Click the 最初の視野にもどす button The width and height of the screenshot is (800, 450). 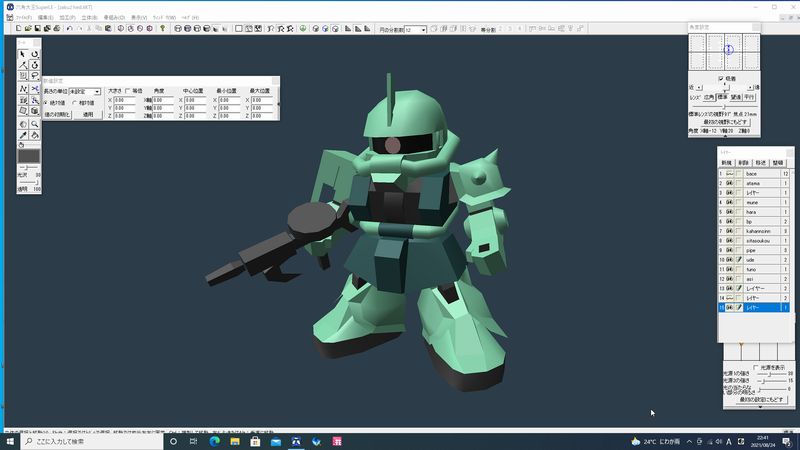724,122
